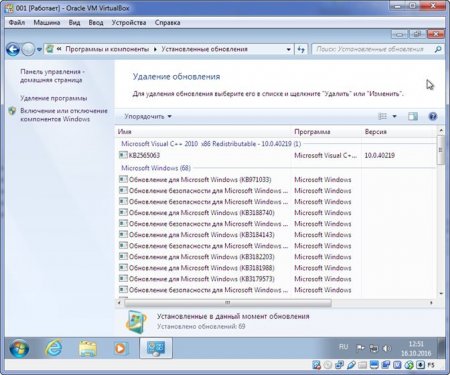Open Включение или отключение компонентов Windows
This screenshot has width=450, height=375.
[x=64, y=115]
